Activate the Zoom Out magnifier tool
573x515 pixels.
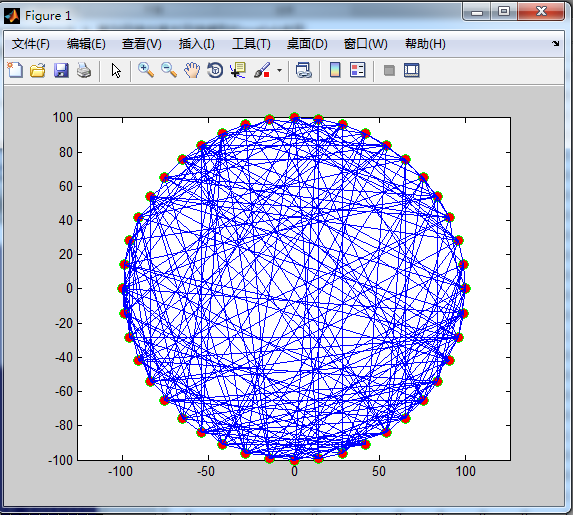[169, 70]
